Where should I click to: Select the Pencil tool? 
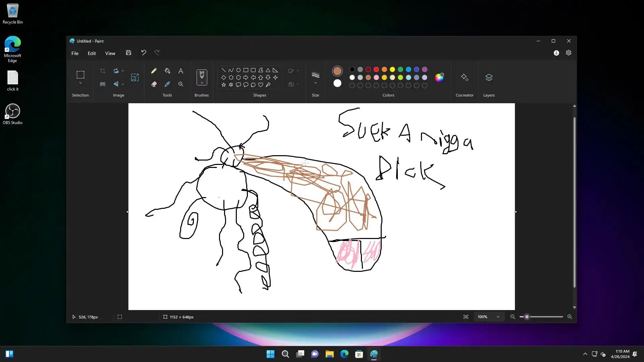[154, 71]
